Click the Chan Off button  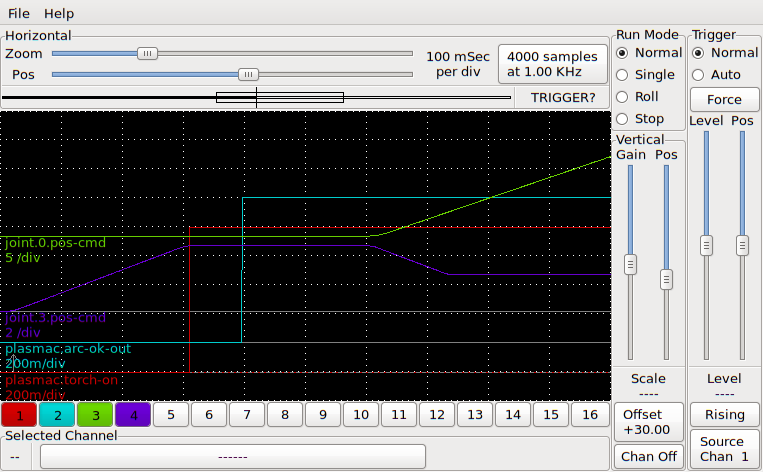point(648,456)
